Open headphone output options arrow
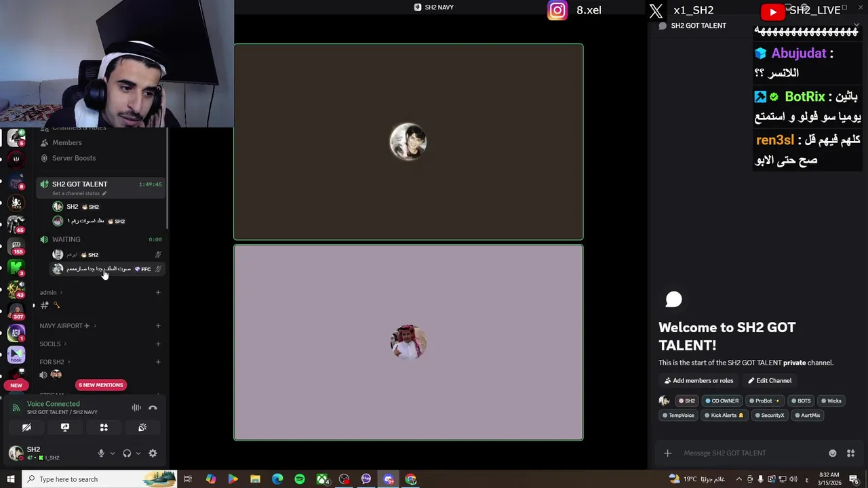 (138, 453)
